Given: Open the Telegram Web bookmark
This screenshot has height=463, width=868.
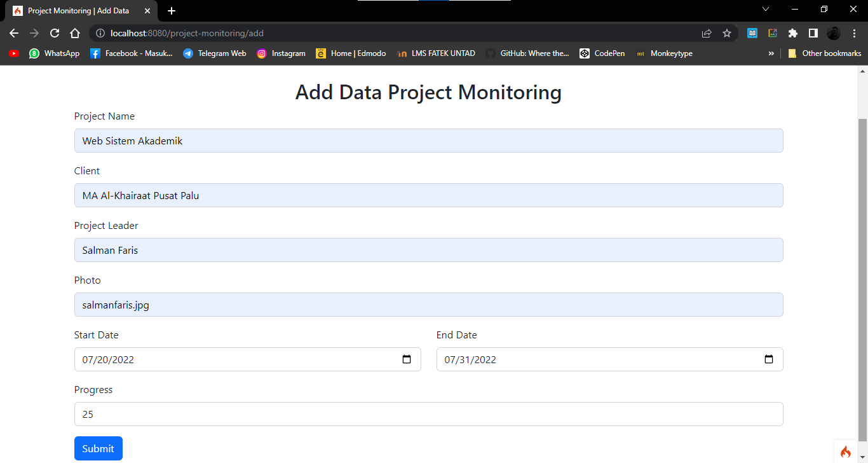Looking at the screenshot, I should tap(215, 53).
